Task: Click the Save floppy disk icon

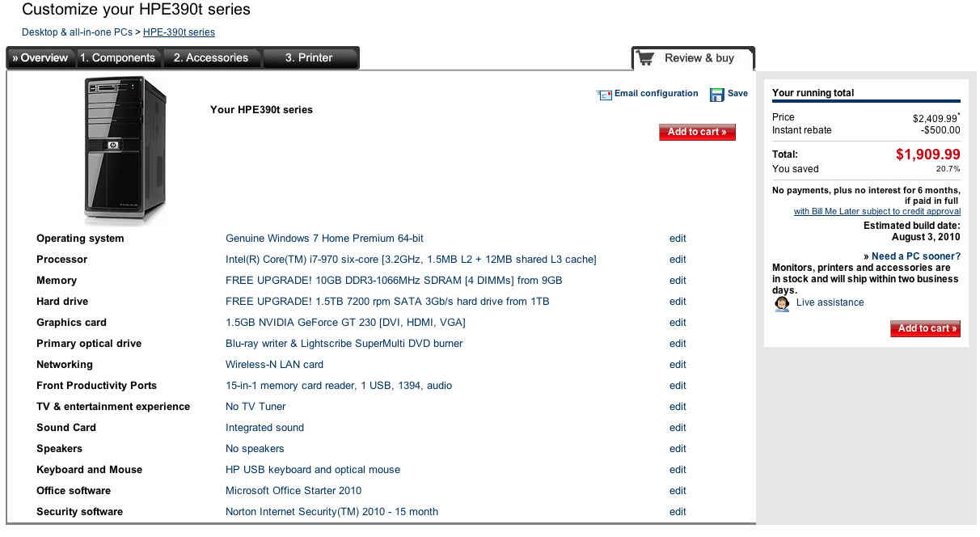Action: click(x=716, y=95)
